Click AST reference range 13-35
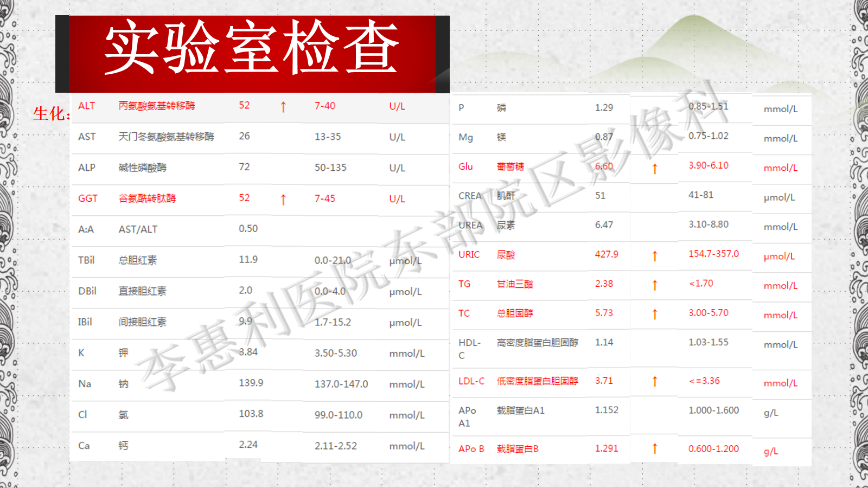The width and height of the screenshot is (868, 488). 328,137
